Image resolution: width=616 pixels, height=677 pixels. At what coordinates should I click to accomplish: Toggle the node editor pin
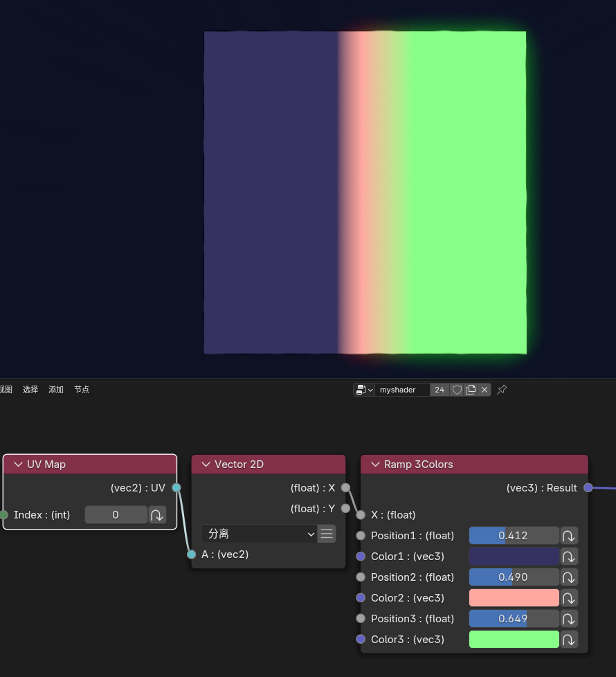pos(502,390)
